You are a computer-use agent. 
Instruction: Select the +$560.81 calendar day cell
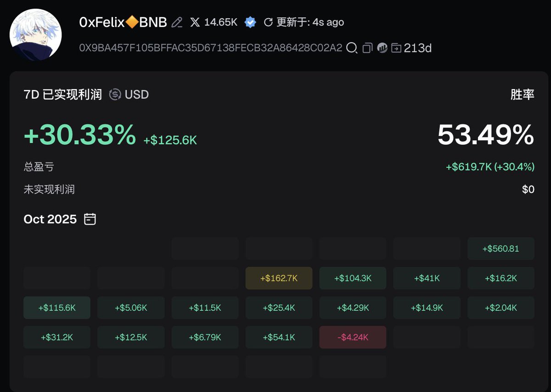501,249
